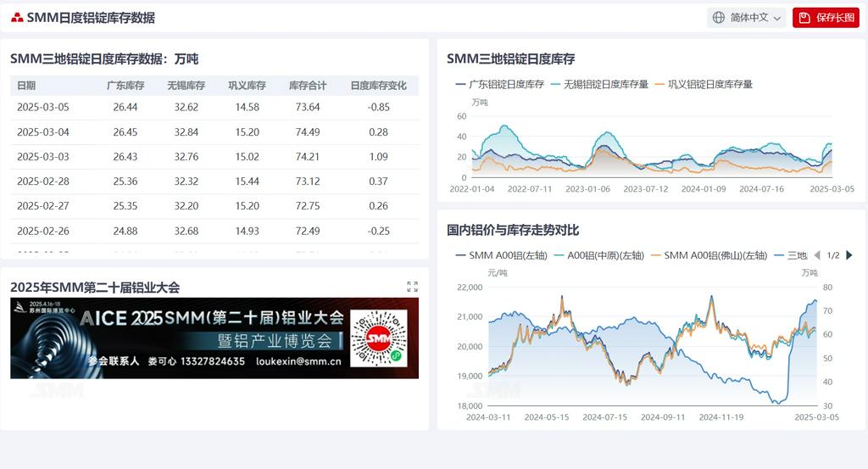Viewport: 868px width, 469px height.
Task: Toggle 巩义铝锭日度库存量 legend series
Action: coord(704,84)
